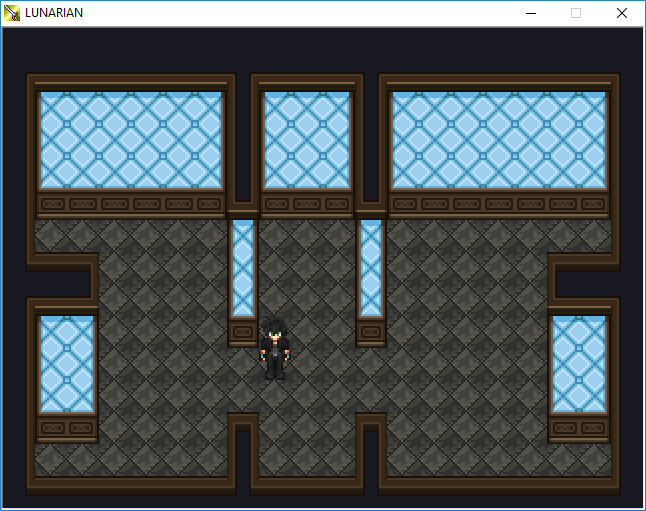
Task: Minimize the LUNARIAN window
Action: (x=531, y=13)
